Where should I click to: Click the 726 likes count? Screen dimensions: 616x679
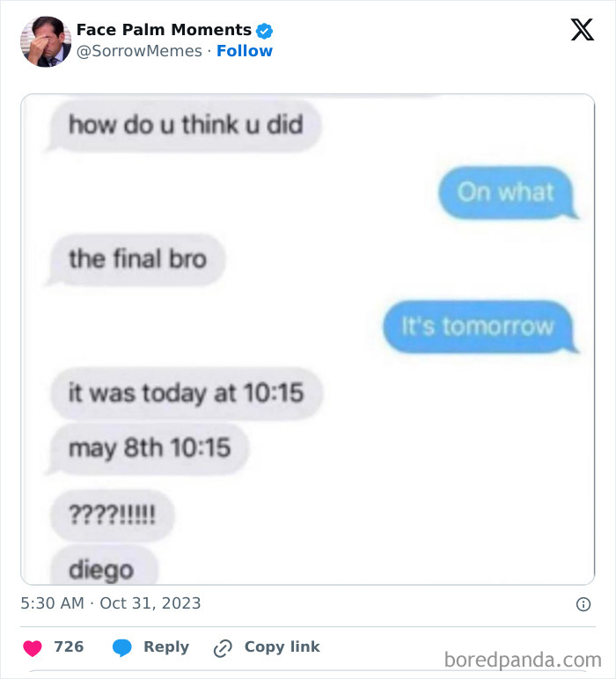[69, 646]
